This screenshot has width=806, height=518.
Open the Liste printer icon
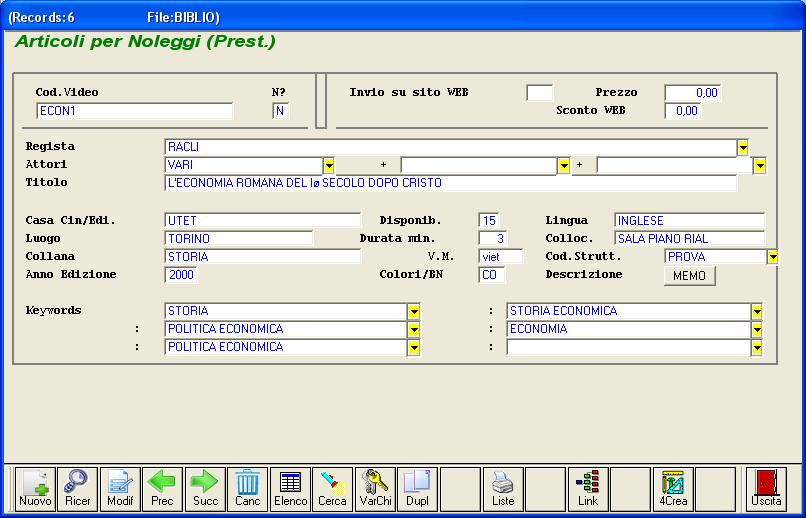pos(503,490)
